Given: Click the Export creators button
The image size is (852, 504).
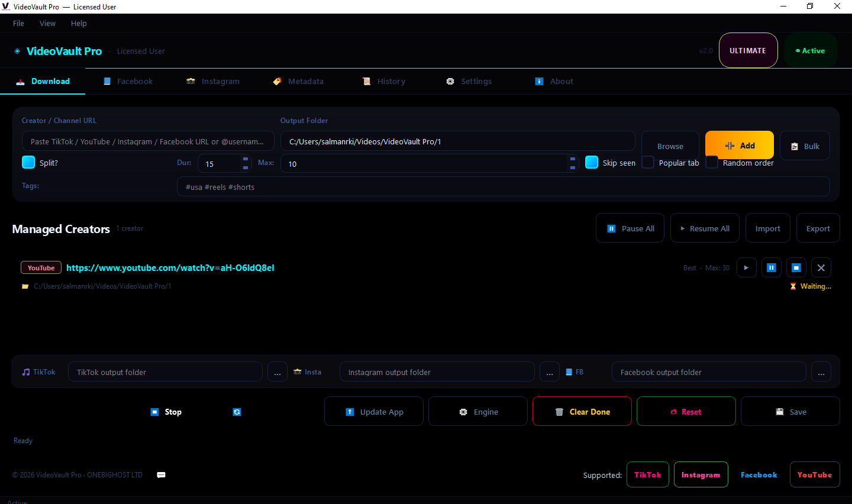Looking at the screenshot, I should tap(818, 228).
